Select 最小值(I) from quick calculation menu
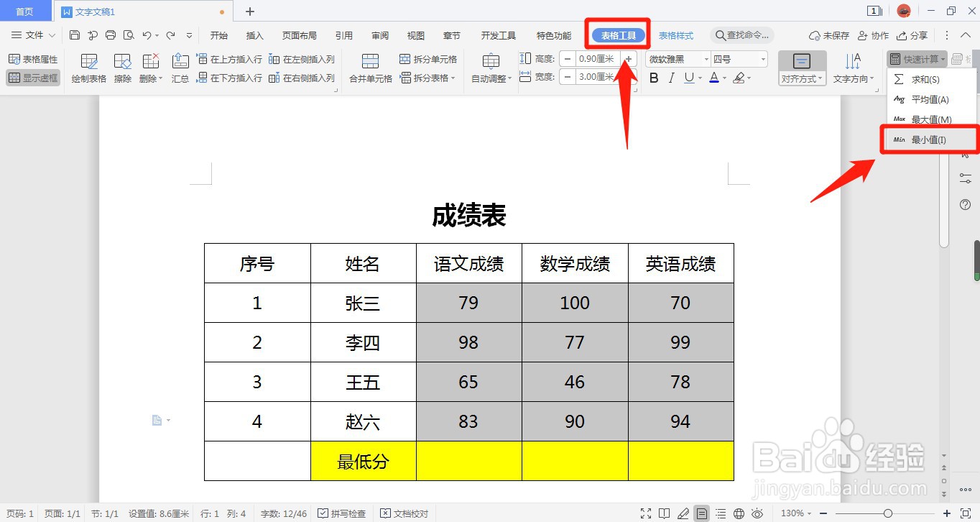Image resolution: width=980 pixels, height=522 pixels. click(929, 139)
